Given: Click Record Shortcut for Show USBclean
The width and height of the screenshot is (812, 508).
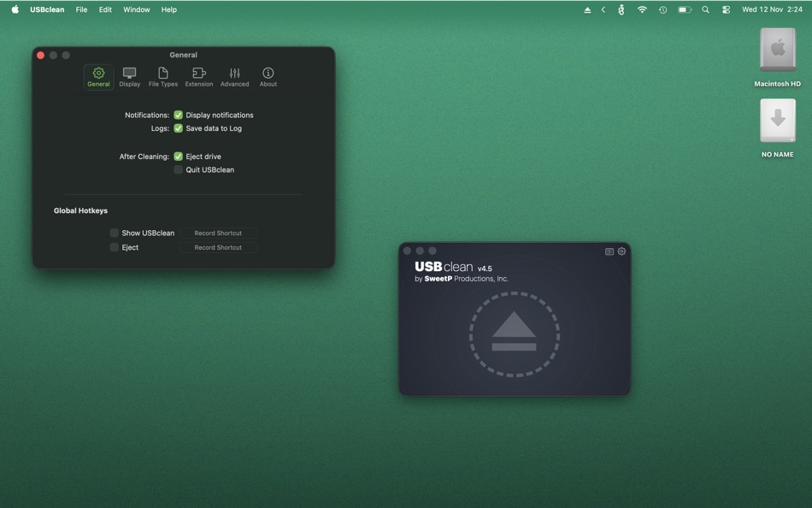Looking at the screenshot, I should pos(218,233).
